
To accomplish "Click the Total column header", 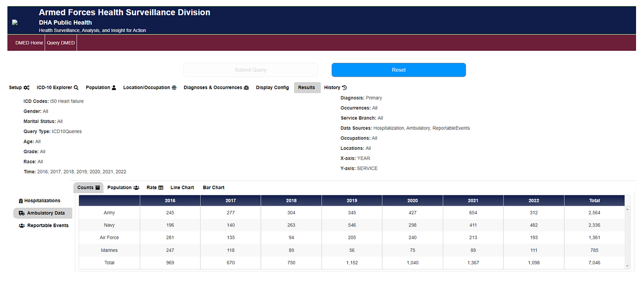I will [x=594, y=201].
